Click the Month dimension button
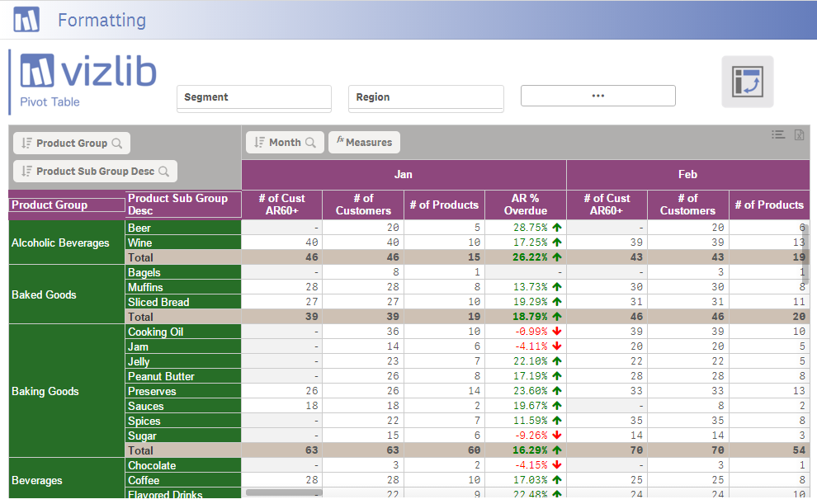This screenshot has height=504, width=817. tap(285, 142)
